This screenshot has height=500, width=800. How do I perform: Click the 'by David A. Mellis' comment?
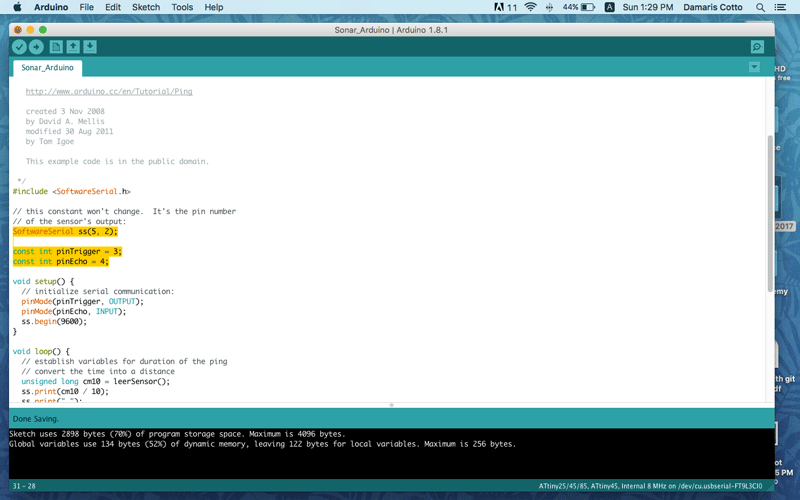[65, 121]
